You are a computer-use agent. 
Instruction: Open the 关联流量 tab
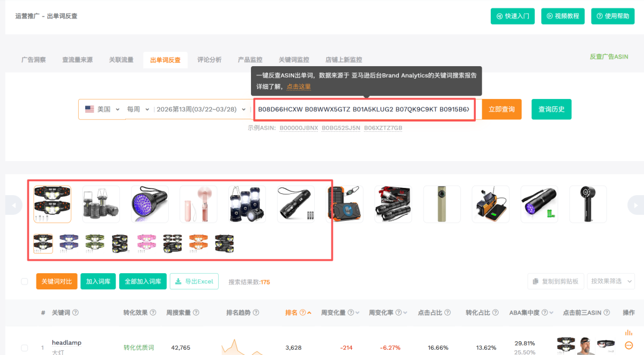point(121,60)
